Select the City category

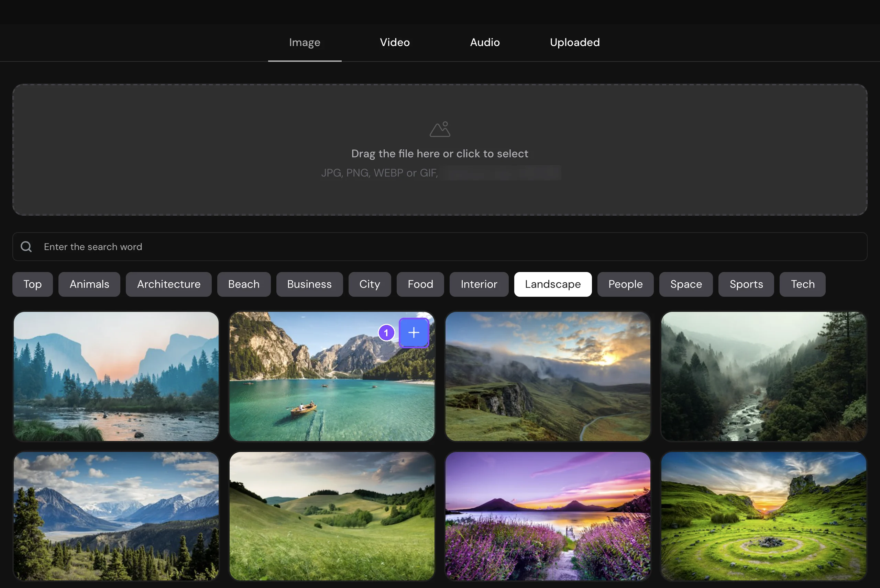(x=370, y=284)
